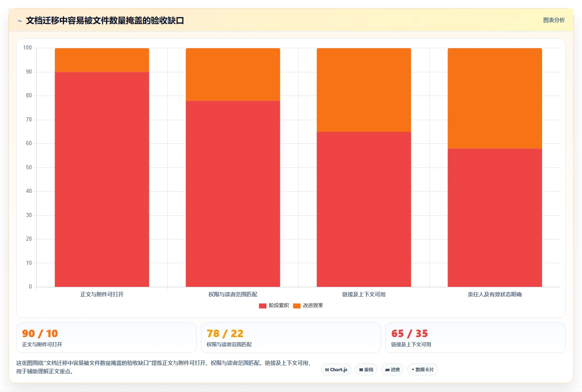Select the orange bar segment for 正文与附件可打开
This screenshot has width=582, height=392.
pos(102,60)
